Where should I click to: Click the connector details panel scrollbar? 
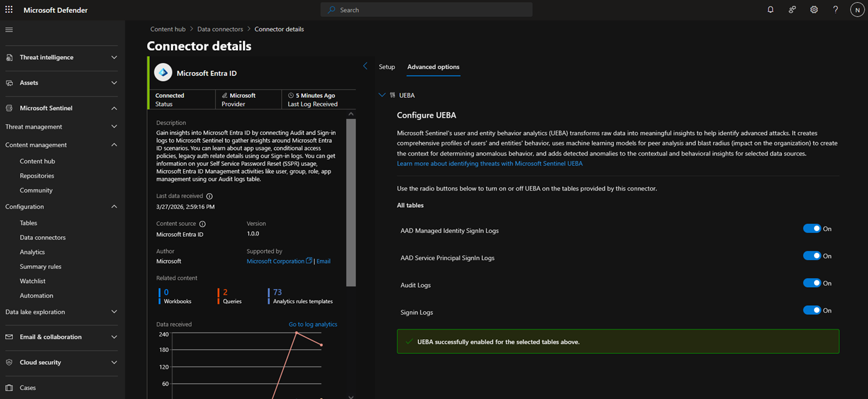click(350, 203)
